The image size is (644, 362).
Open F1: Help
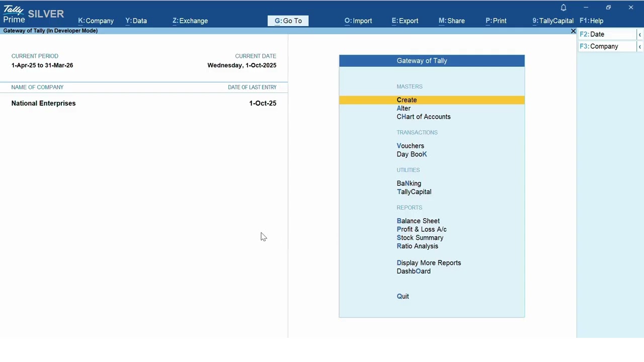click(591, 21)
